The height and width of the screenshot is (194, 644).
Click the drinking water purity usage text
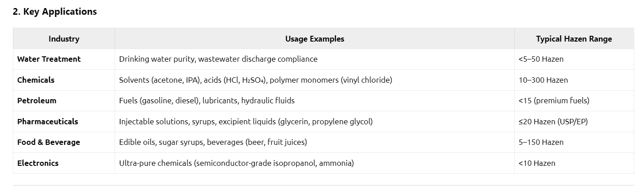coord(218,59)
